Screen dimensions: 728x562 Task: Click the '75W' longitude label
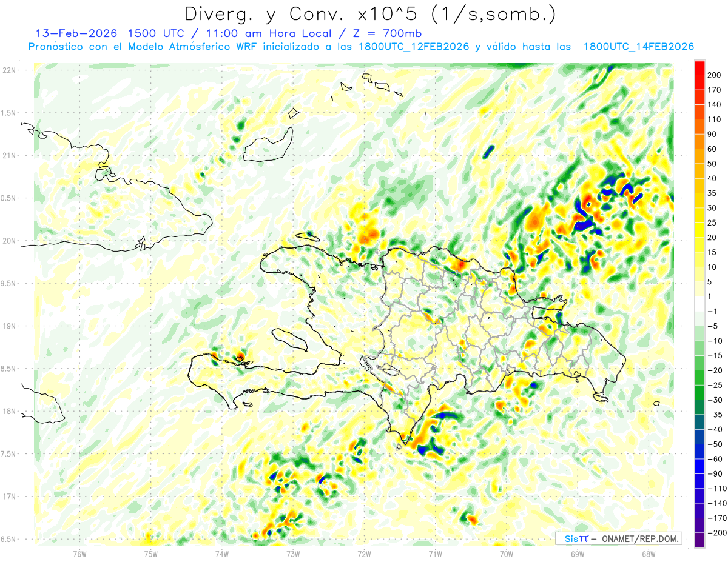(150, 553)
